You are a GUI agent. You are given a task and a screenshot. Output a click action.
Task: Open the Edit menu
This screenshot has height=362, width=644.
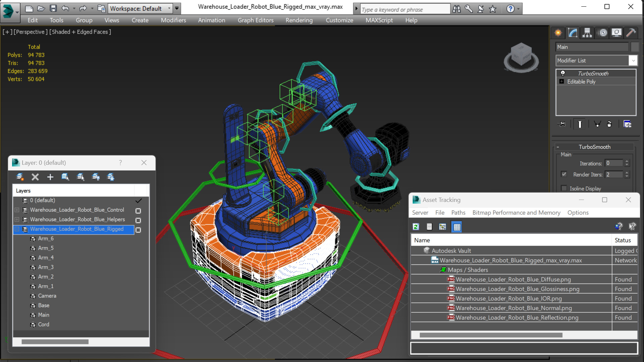pos(33,20)
